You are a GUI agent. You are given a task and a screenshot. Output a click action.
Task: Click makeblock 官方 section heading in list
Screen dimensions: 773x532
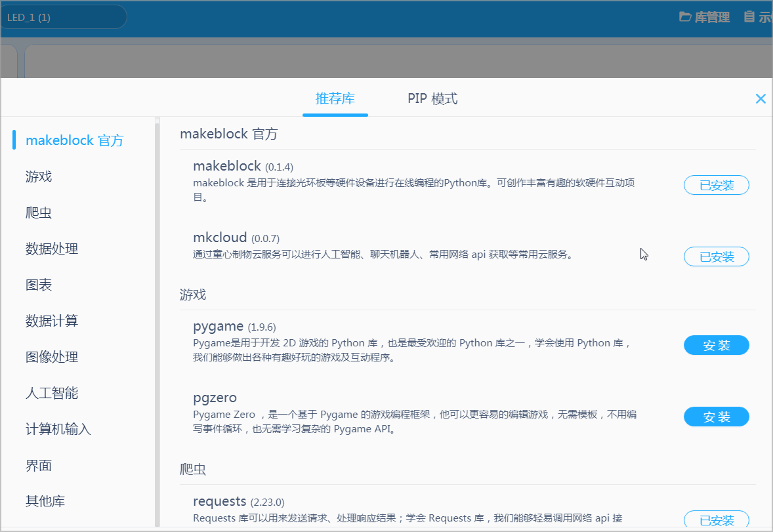coord(229,134)
